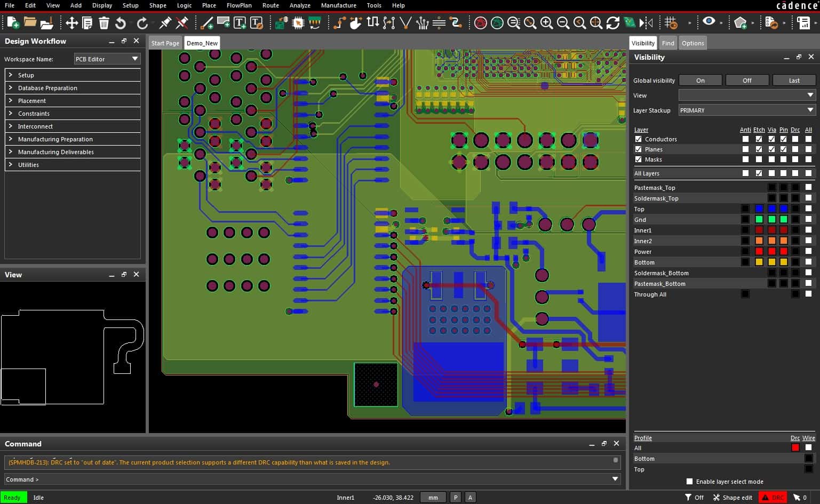The image size is (820, 504).
Task: Expand the Placement workflow section
Action: point(73,101)
